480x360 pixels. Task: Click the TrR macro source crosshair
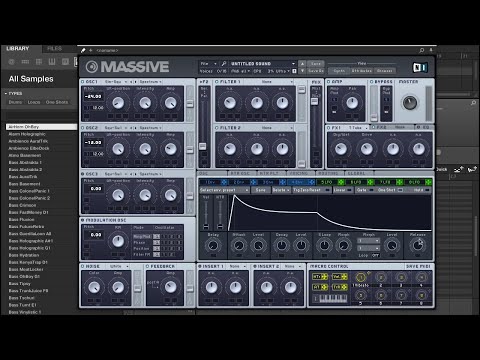(344, 287)
